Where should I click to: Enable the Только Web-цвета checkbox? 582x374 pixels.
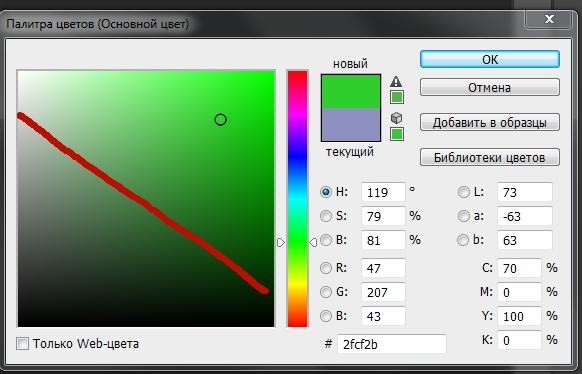[22, 344]
